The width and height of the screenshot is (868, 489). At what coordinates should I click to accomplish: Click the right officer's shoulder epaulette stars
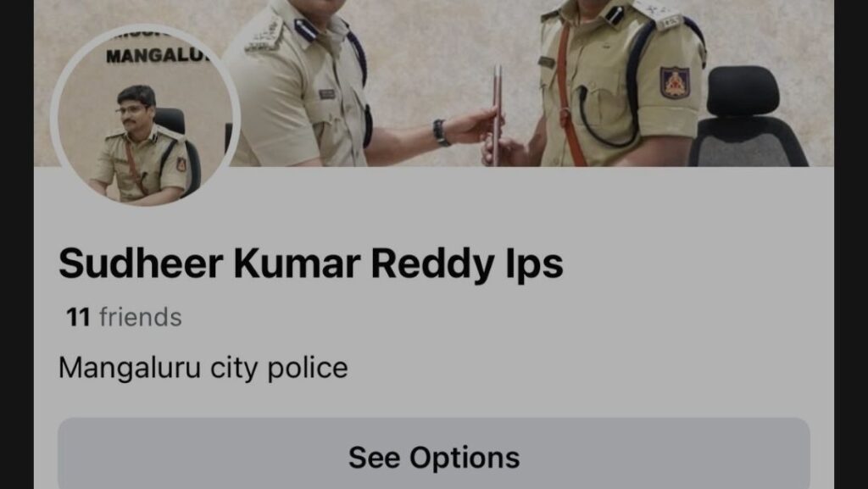click(x=657, y=15)
